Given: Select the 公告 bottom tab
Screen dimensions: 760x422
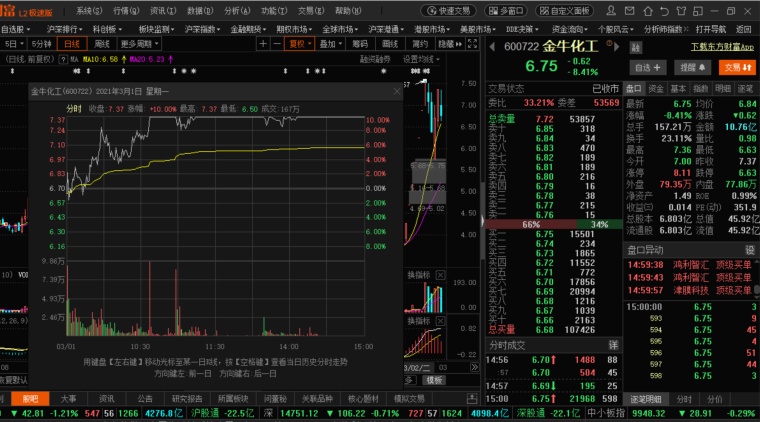Looking at the screenshot, I should [x=145, y=397].
